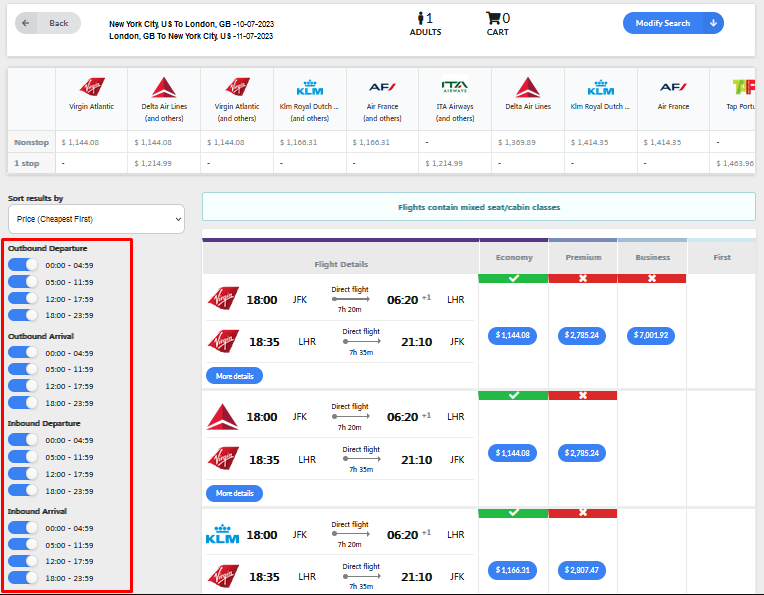Toggle Outbound Departure 18:00 - 23:59 filter
Viewport: 764px width, 595px height.
23,315
